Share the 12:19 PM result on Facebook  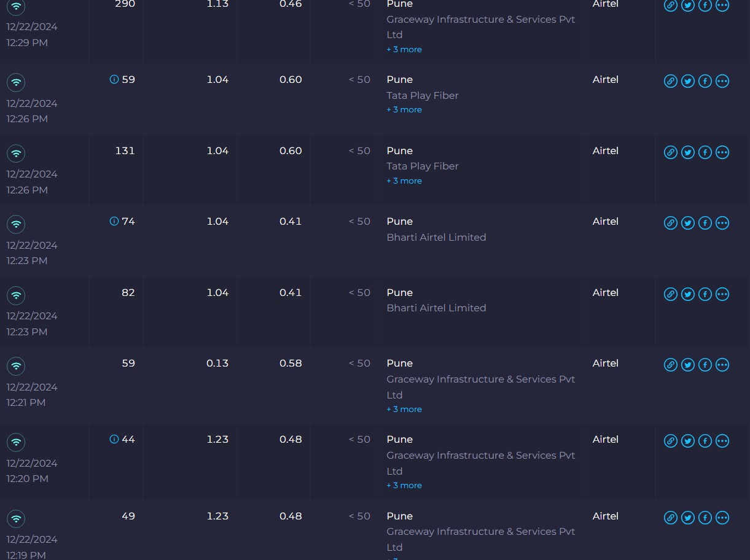705,518
